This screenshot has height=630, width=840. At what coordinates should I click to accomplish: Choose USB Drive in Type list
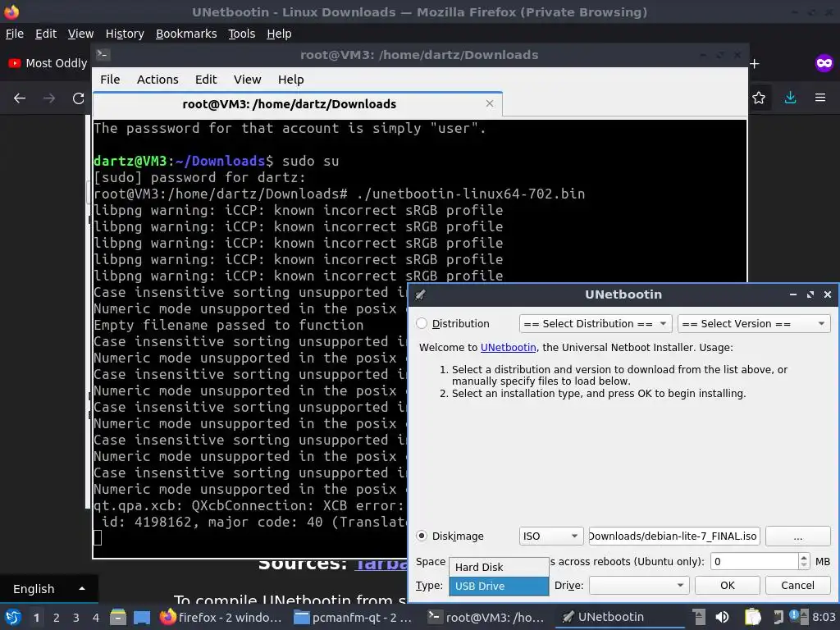point(499,586)
